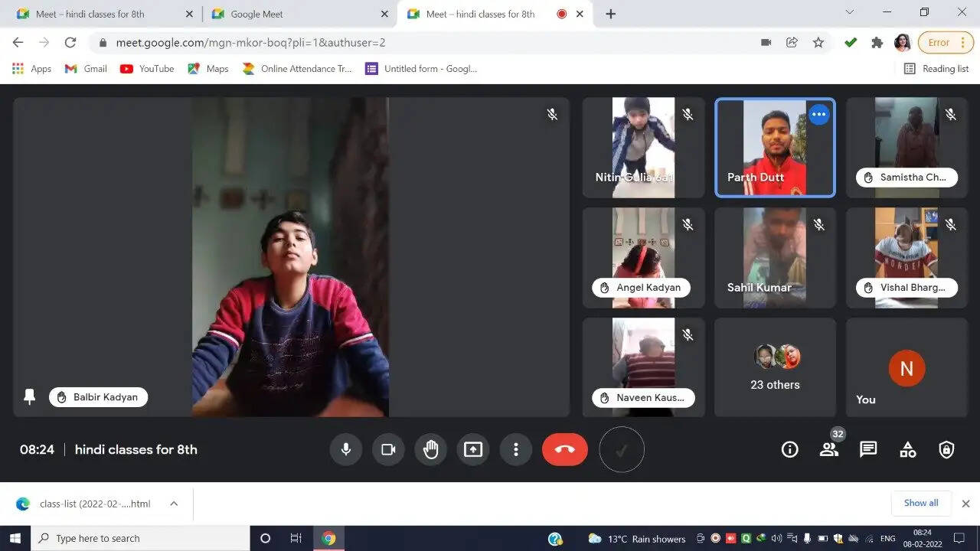Open the Extensions puzzle icon
This screenshot has height=551, width=980.
(877, 43)
